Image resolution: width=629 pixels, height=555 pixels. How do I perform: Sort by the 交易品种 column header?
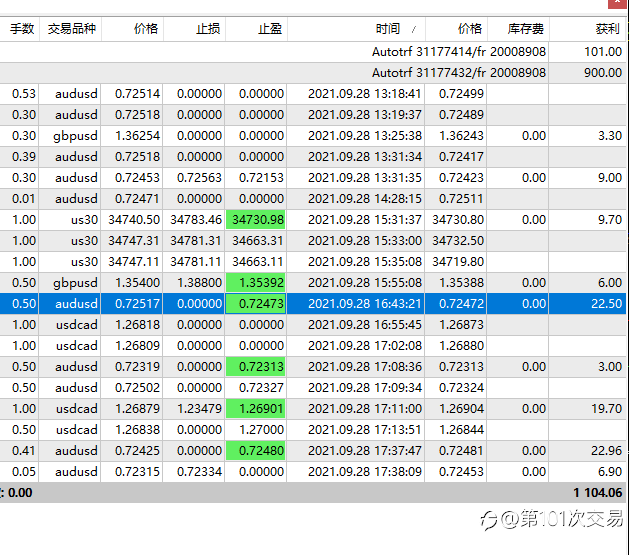[71, 29]
